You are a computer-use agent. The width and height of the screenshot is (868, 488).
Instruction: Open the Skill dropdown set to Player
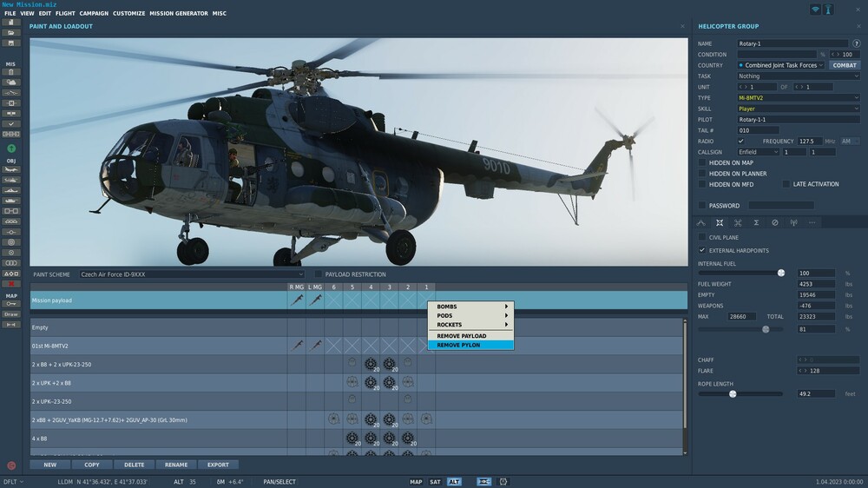[799, 109]
